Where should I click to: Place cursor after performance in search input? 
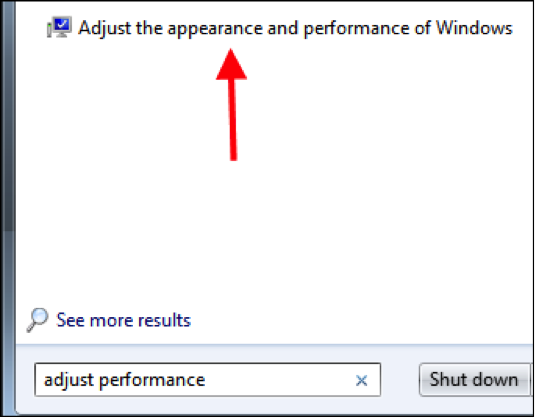pos(207,380)
